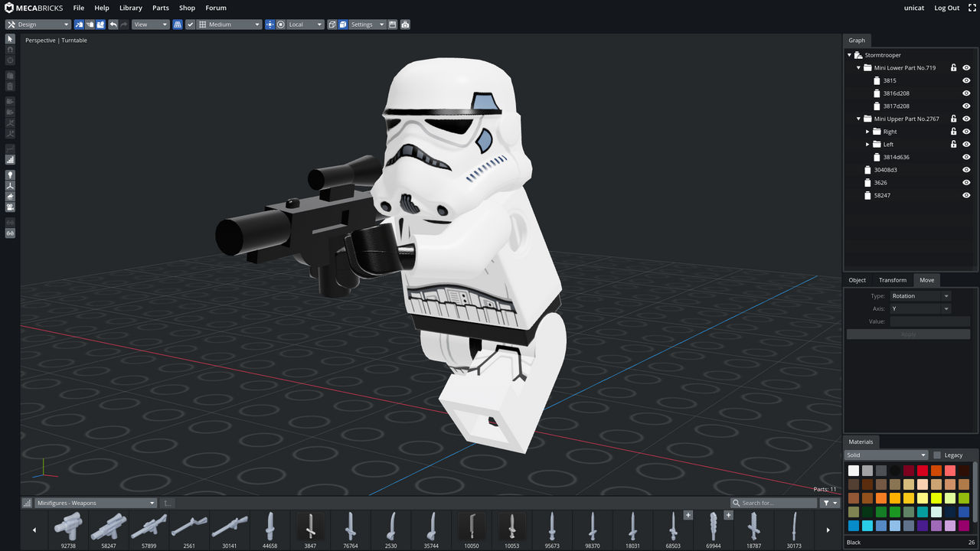980x551 pixels.
Task: Click the Mecabricks logo
Action: 34,8
